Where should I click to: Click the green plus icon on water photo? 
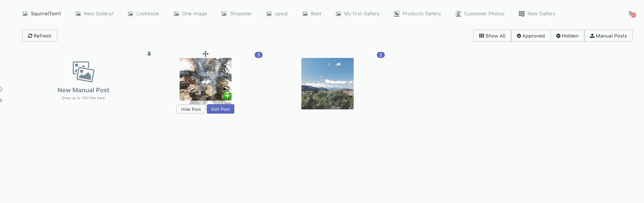pyautogui.click(x=227, y=96)
